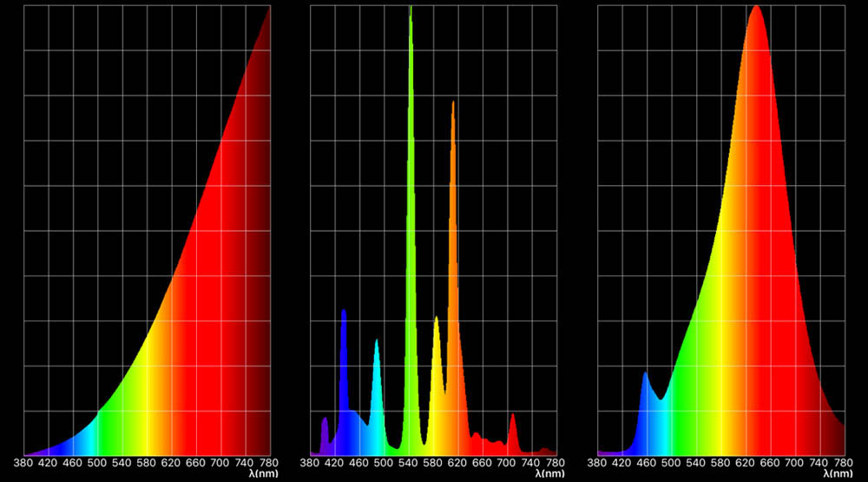868x482 pixels.
Task: Click the λ(nm) label under the middle chart
Action: click(542, 474)
